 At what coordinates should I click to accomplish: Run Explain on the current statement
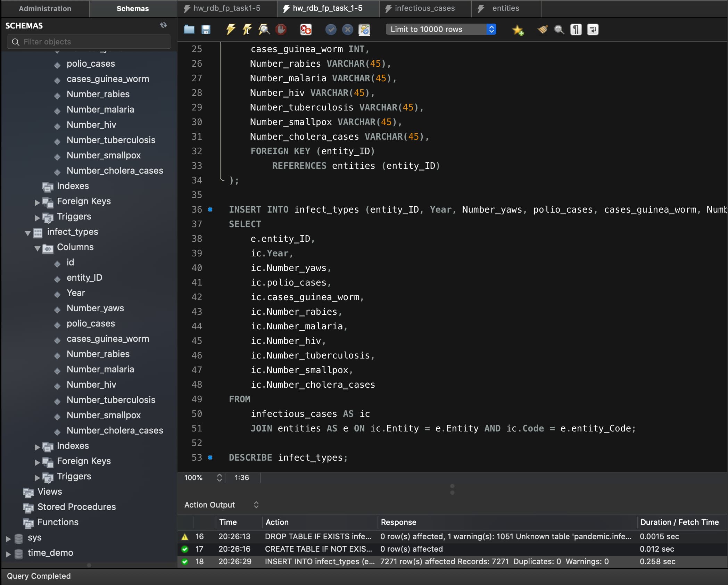264,30
